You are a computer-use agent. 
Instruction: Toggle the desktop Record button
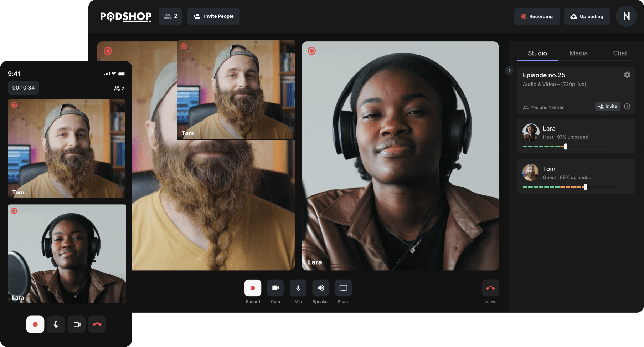coord(253,288)
